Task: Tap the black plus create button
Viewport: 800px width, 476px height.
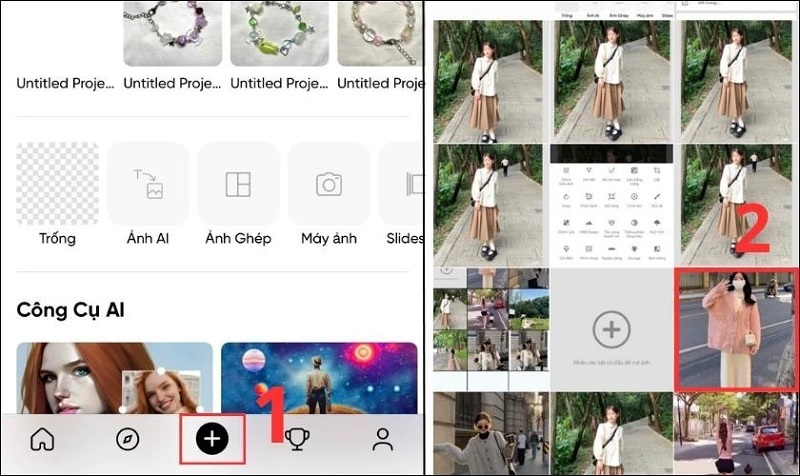Action: coord(211,439)
